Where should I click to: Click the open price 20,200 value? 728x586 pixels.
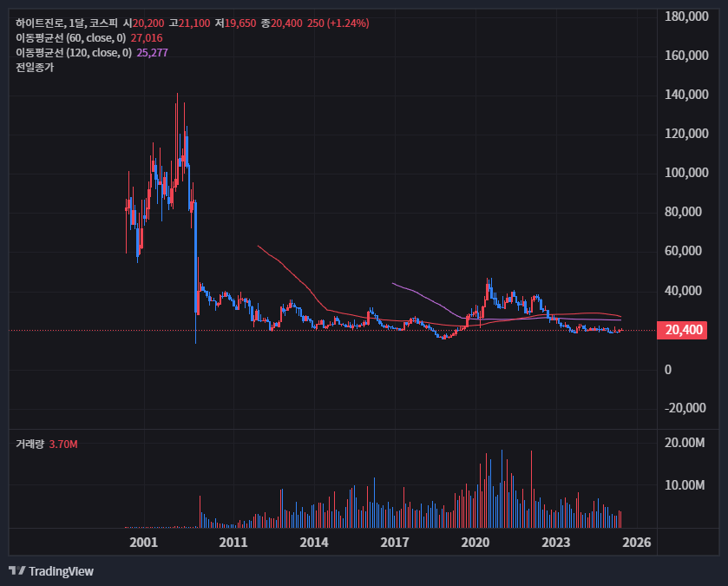(148, 23)
